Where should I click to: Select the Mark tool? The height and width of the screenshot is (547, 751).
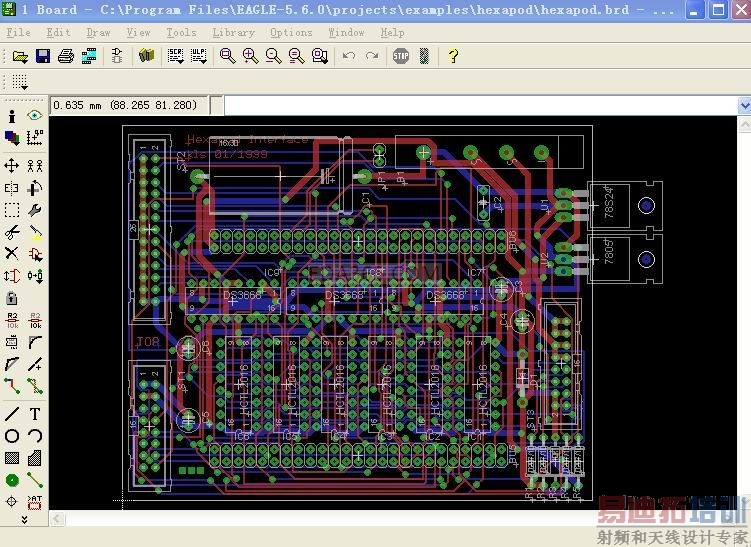(34, 138)
